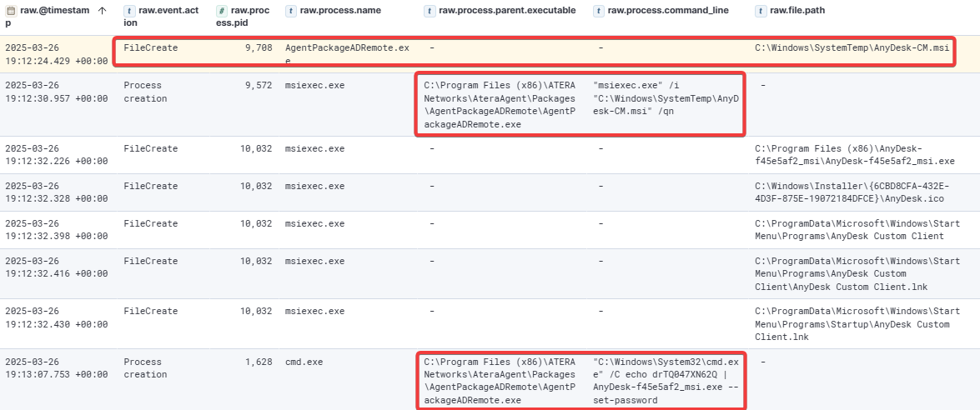Click the Startup\AnyDesk Custom Client.lnk file path
Viewport: 980px width, 410px height.
coord(857,323)
